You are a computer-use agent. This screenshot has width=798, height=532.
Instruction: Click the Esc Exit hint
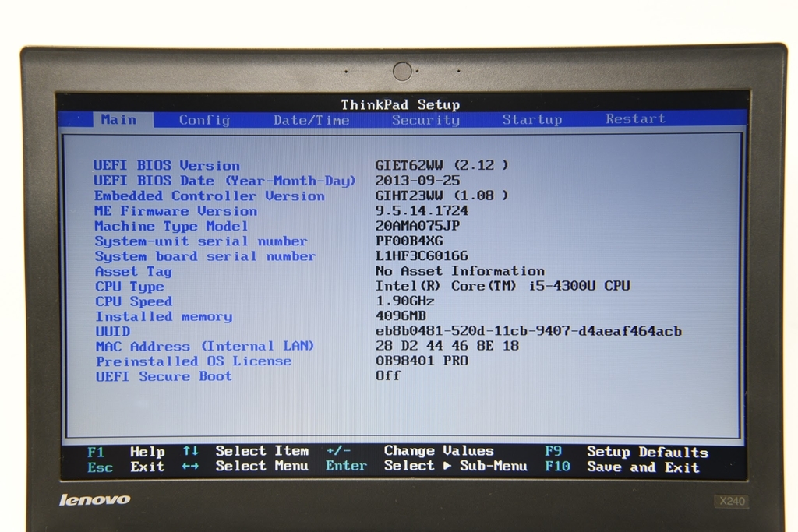(125, 467)
